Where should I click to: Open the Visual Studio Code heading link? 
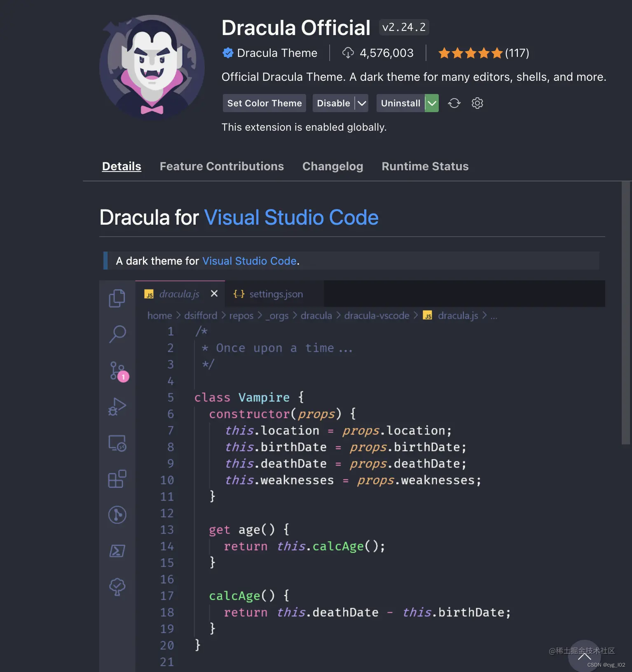291,217
